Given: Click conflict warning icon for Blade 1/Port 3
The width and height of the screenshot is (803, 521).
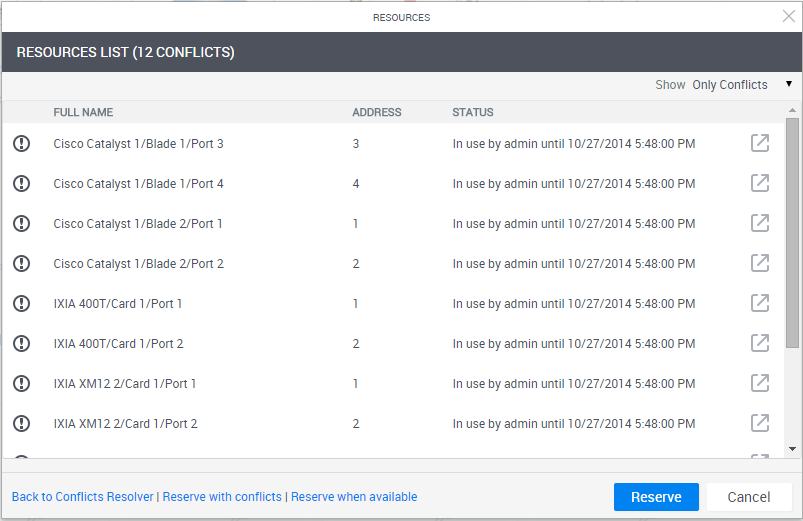Looking at the screenshot, I should tap(22, 144).
